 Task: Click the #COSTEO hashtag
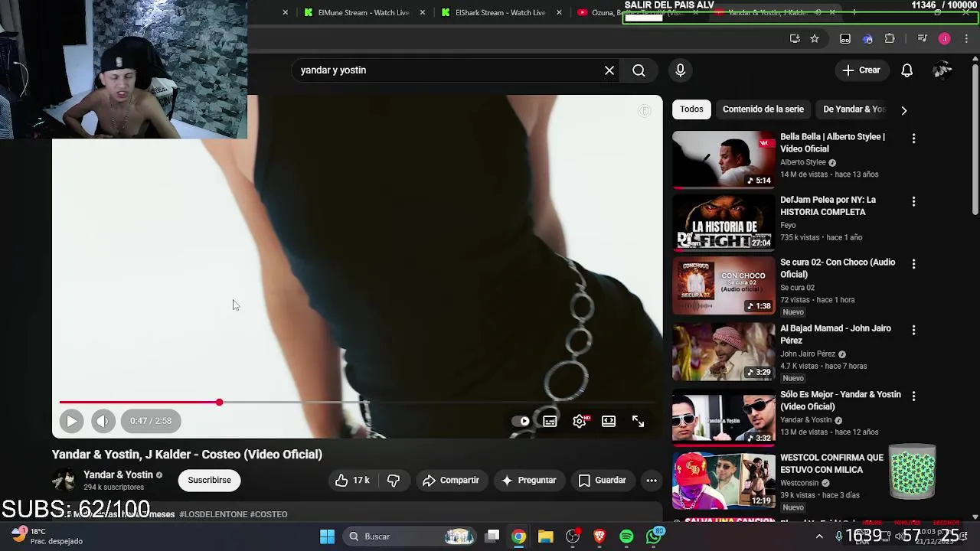269,514
